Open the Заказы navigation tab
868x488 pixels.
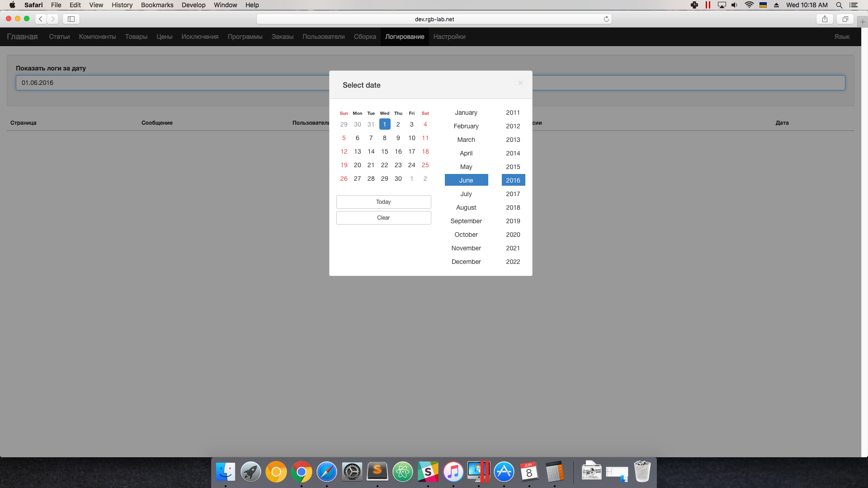283,37
